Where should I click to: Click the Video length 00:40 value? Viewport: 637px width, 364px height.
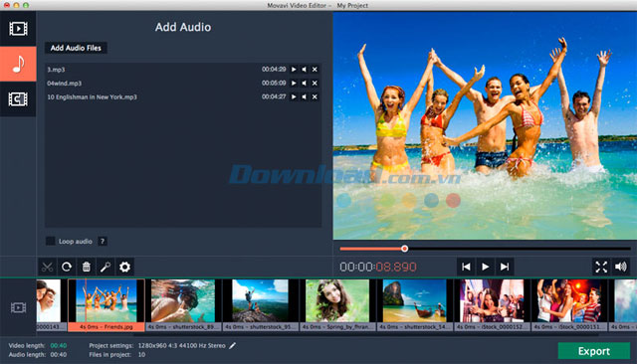click(x=58, y=346)
